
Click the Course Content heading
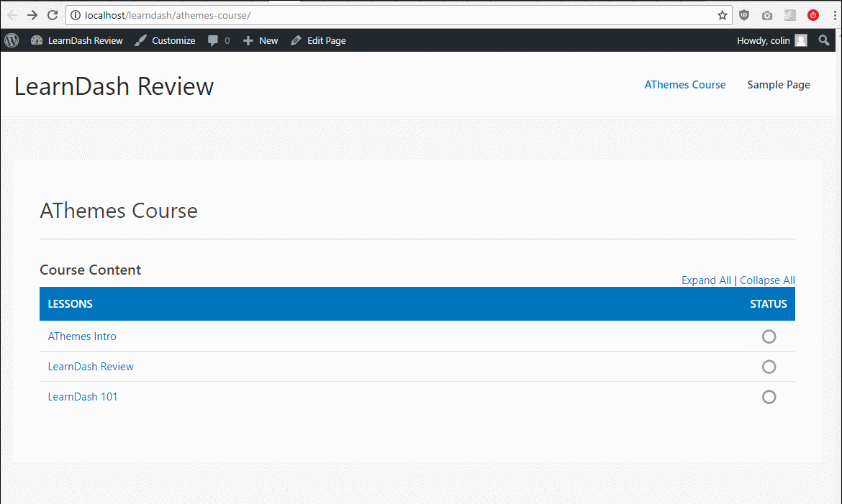pos(90,270)
